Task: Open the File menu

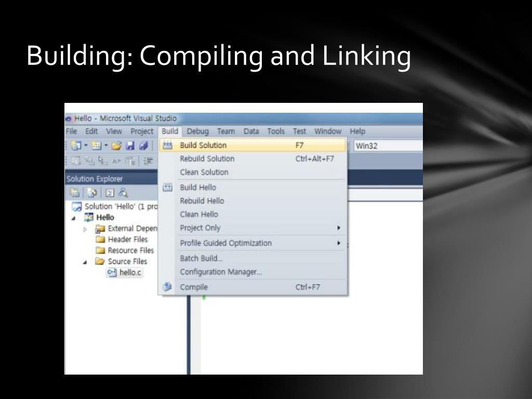Action: point(71,131)
